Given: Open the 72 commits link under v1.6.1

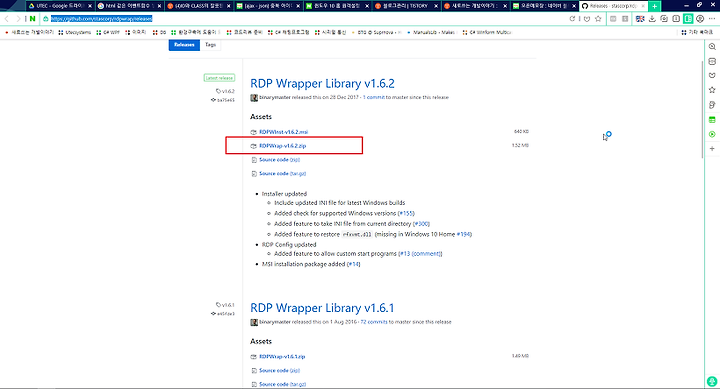Looking at the screenshot, I should tap(374, 322).
